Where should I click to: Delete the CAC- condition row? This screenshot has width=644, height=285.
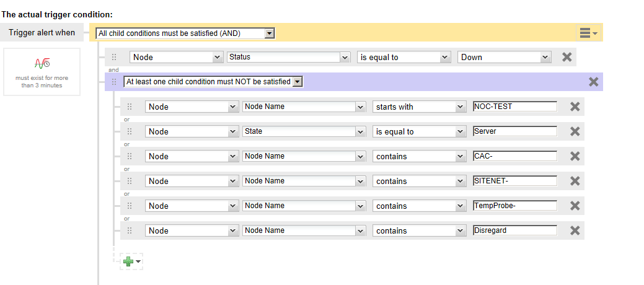[x=575, y=156]
